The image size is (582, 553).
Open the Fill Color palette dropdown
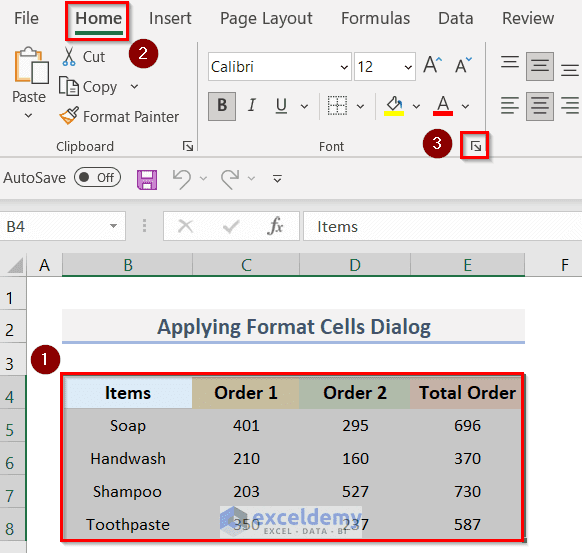pyautogui.click(x=416, y=107)
